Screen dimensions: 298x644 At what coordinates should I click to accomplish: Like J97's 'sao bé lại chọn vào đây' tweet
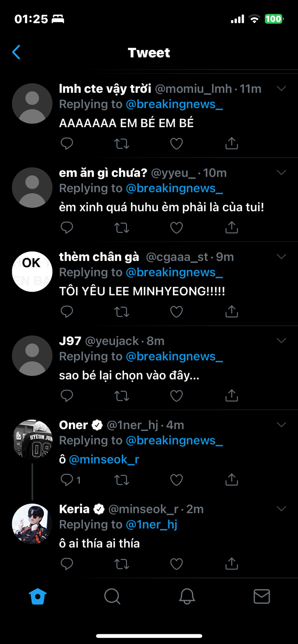coord(176,396)
